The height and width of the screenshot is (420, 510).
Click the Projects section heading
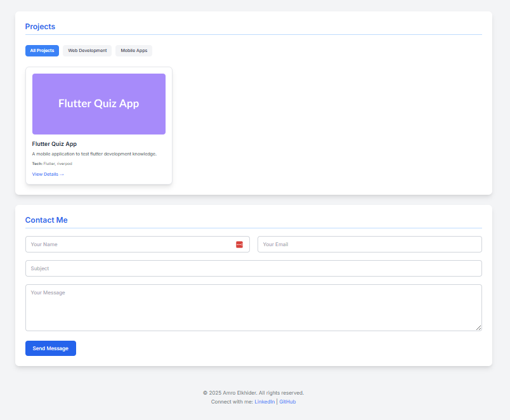click(40, 27)
